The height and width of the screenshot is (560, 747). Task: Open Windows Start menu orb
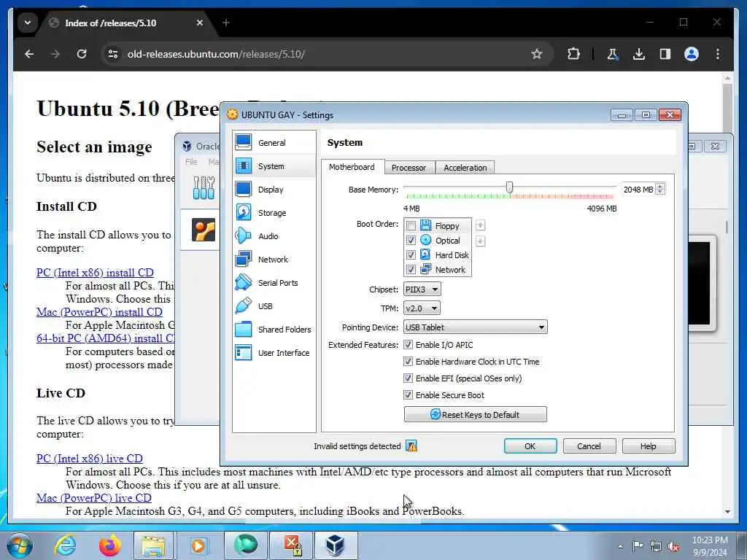pos(20,545)
